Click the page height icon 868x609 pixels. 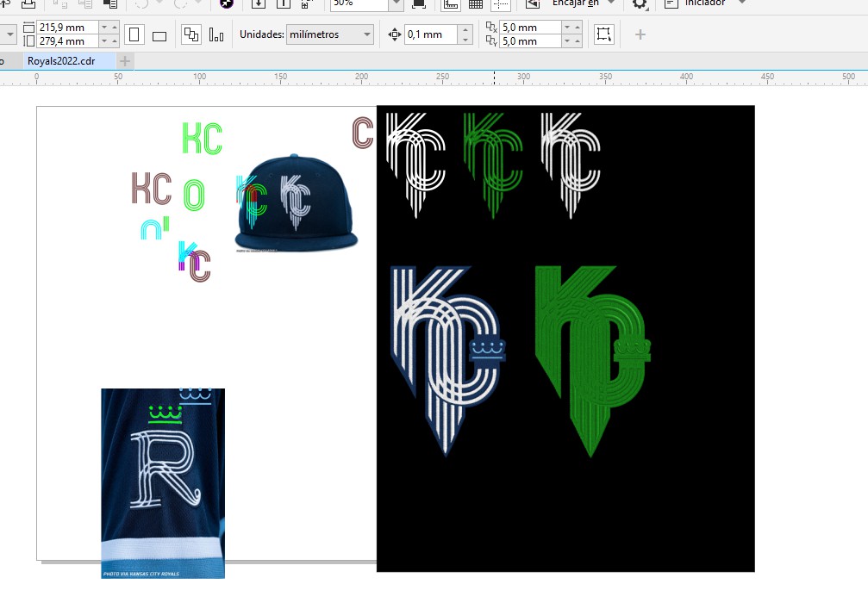coord(28,41)
